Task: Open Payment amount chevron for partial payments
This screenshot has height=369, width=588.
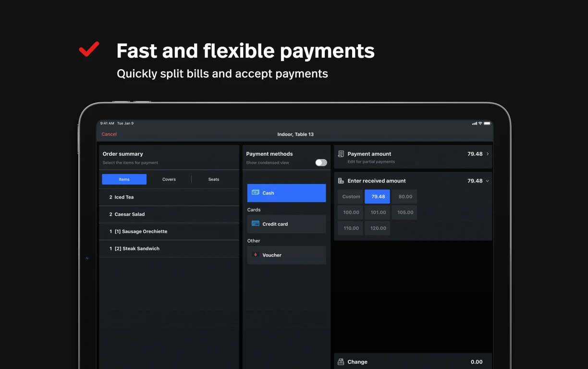Action: click(488, 154)
